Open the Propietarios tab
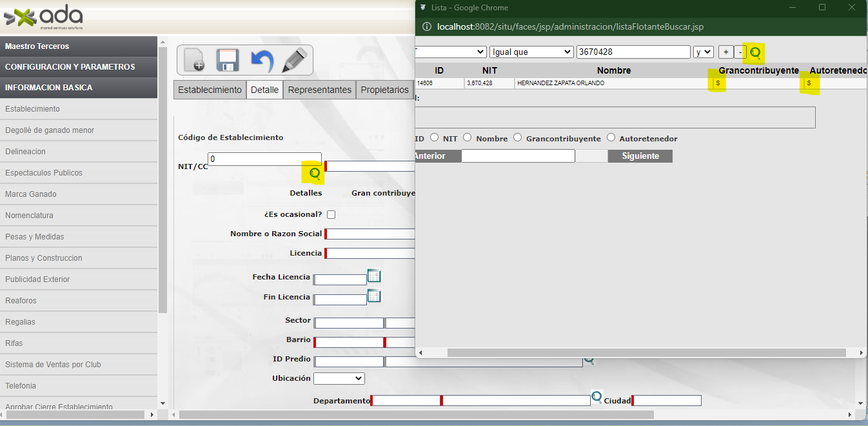 click(x=384, y=90)
